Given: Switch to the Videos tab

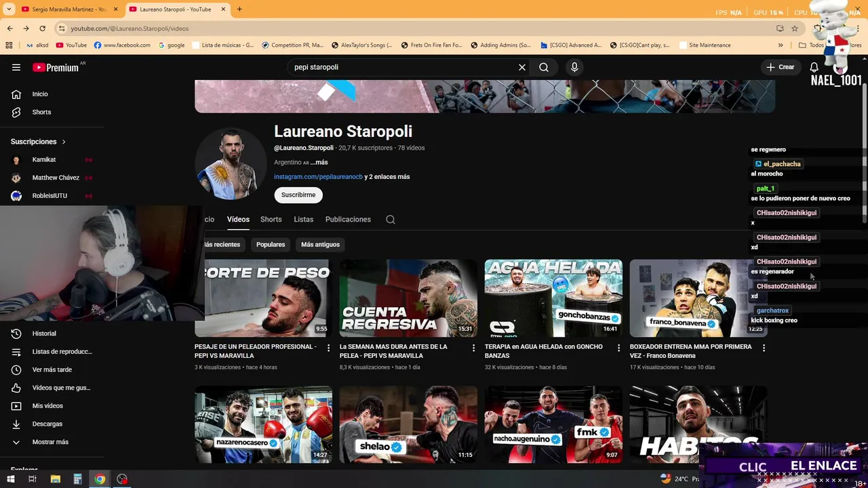Looking at the screenshot, I should point(238,220).
